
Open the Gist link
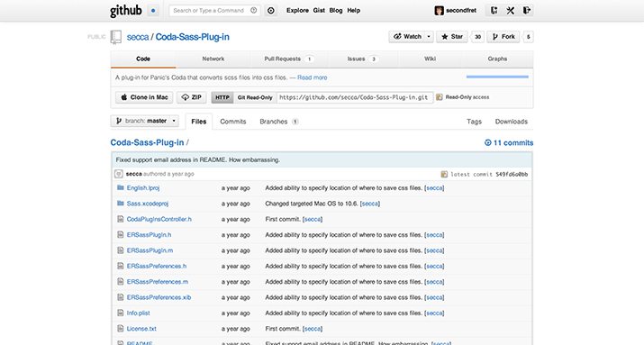click(319, 11)
